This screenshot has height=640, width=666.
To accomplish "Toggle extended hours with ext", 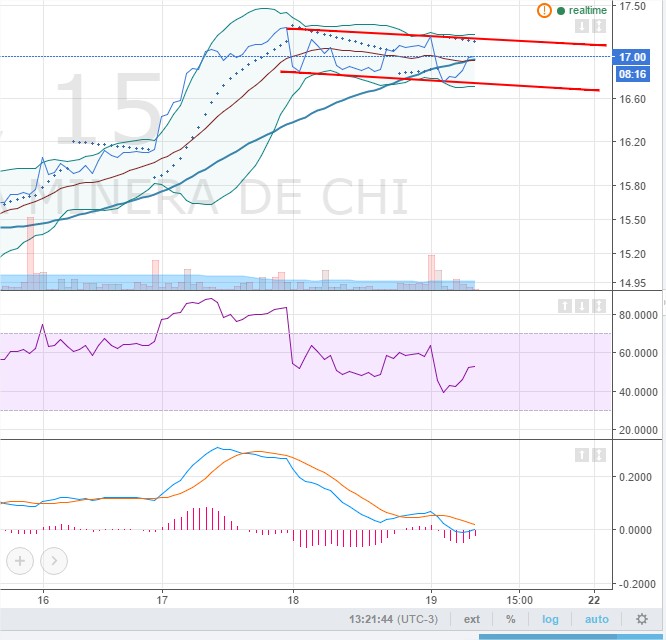I will (x=472, y=620).
